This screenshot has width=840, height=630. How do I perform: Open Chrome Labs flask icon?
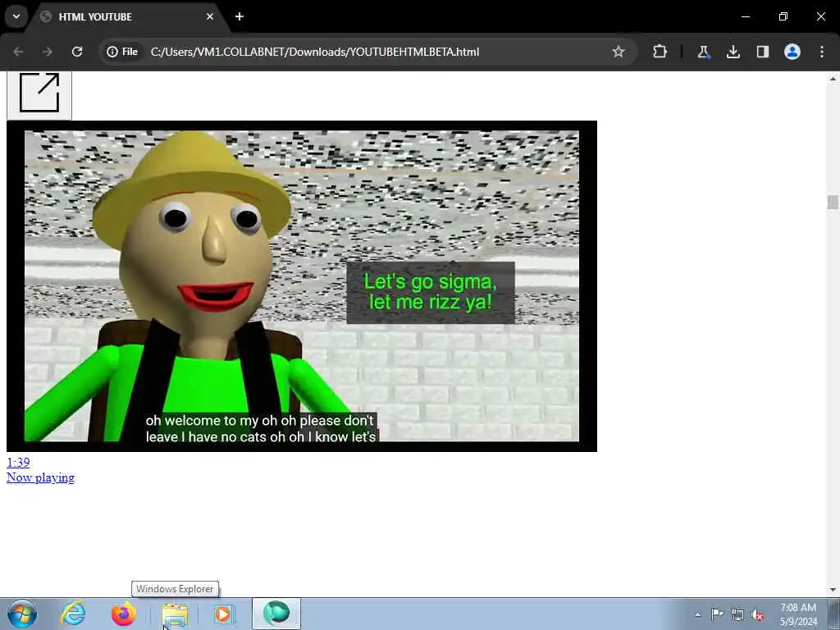[x=703, y=52]
